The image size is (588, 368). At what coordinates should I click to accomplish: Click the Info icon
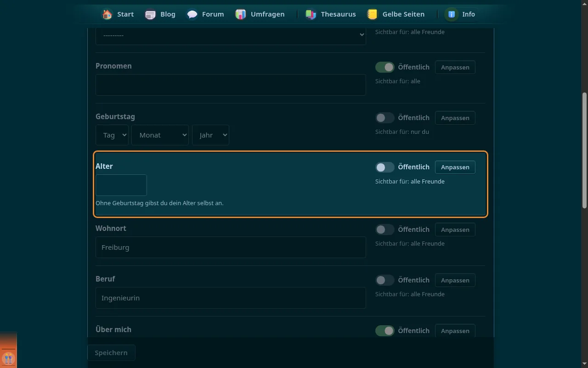452,14
